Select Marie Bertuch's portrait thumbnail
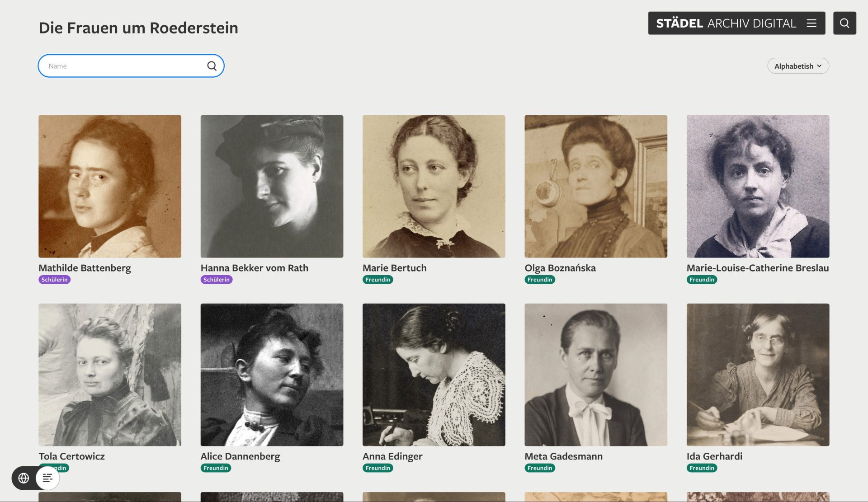The height and width of the screenshot is (502, 868). pos(434,186)
